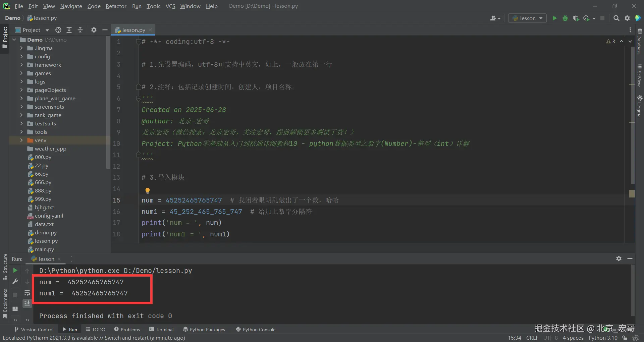Viewport: 644px width, 342px height.
Task: Open the SciView side panel
Action: point(639,75)
